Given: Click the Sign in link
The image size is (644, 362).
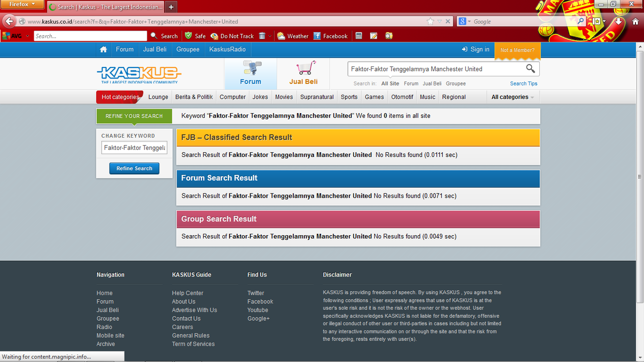Looking at the screenshot, I should (x=475, y=49).
